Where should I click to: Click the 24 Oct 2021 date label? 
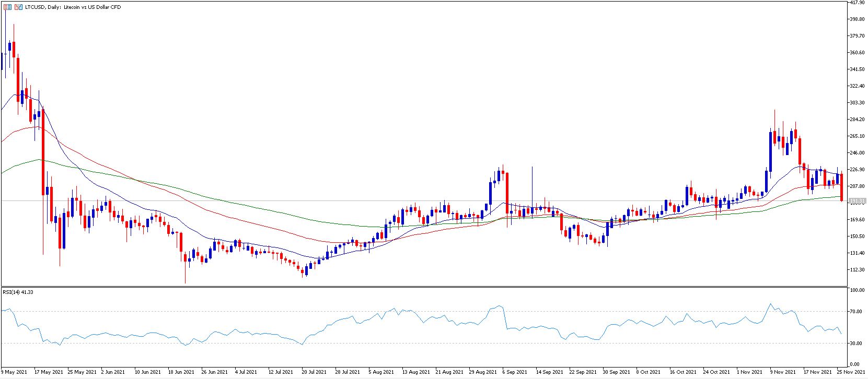click(x=717, y=372)
